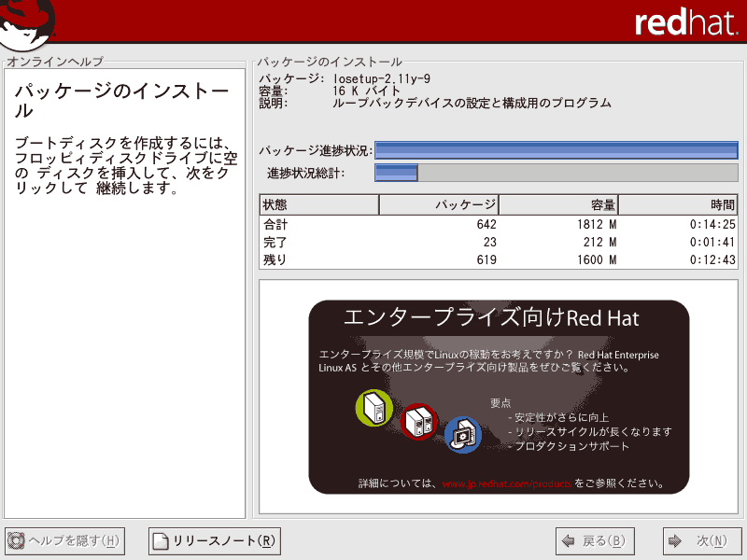This screenshot has height=560, width=747.
Task: Select the 残り row in the table
Action: click(x=499, y=260)
